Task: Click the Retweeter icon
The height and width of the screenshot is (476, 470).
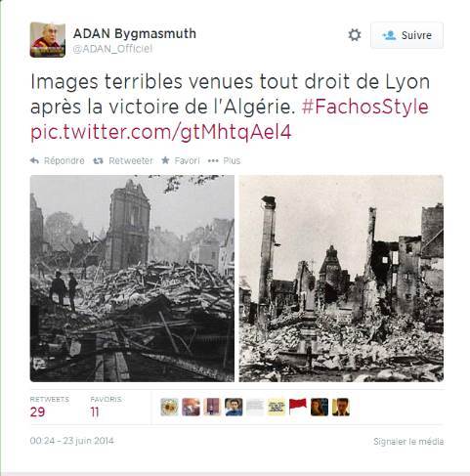Action: point(98,160)
